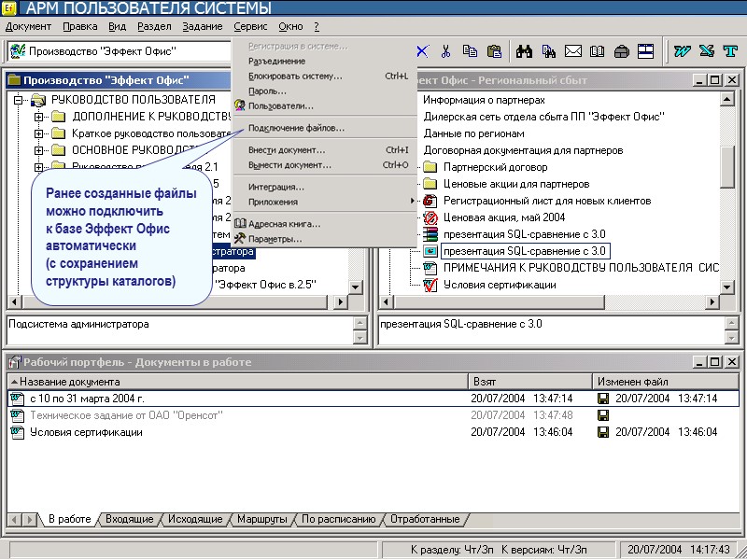The width and height of the screenshot is (747, 560).
Task: Click the tools icon beside Параметры
Action: point(240,238)
